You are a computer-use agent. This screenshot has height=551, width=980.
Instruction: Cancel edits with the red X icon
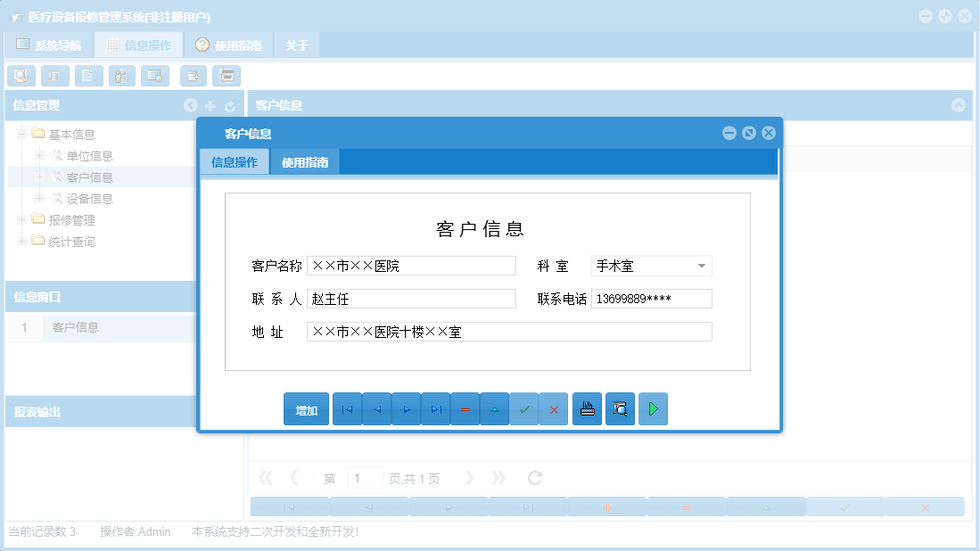click(554, 408)
